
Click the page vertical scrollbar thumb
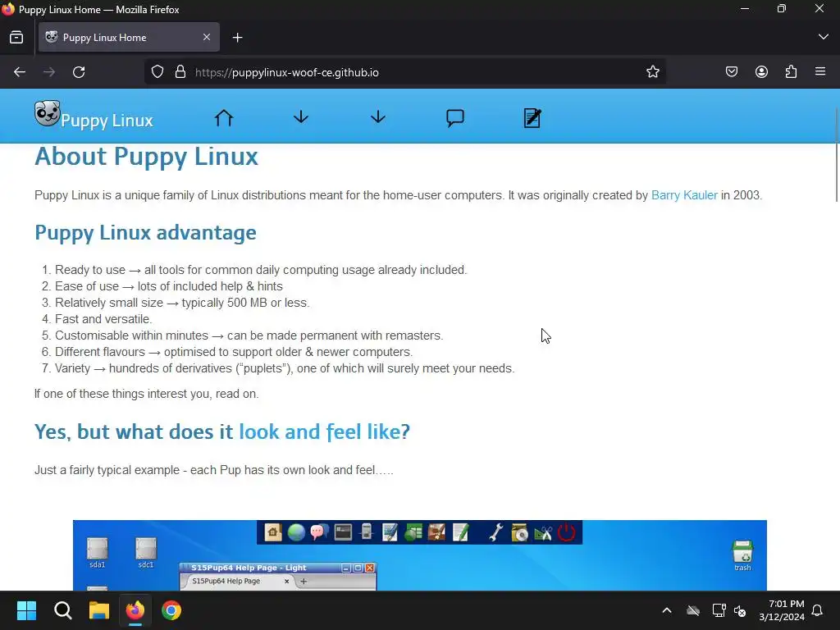pyautogui.click(x=837, y=154)
